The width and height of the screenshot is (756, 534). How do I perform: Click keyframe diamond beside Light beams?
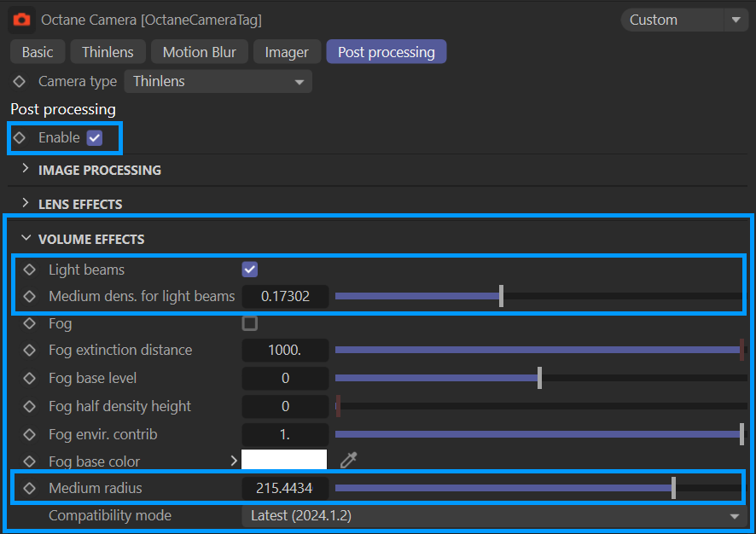tap(30, 270)
